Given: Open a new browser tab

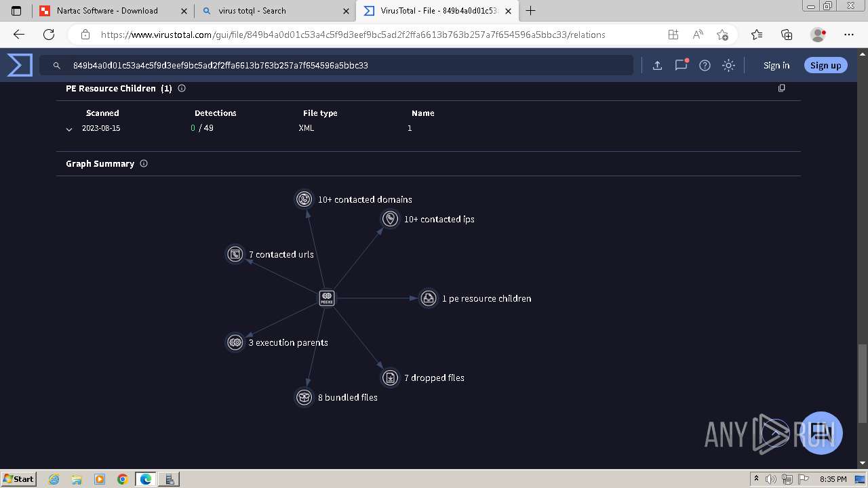Looking at the screenshot, I should point(530,11).
